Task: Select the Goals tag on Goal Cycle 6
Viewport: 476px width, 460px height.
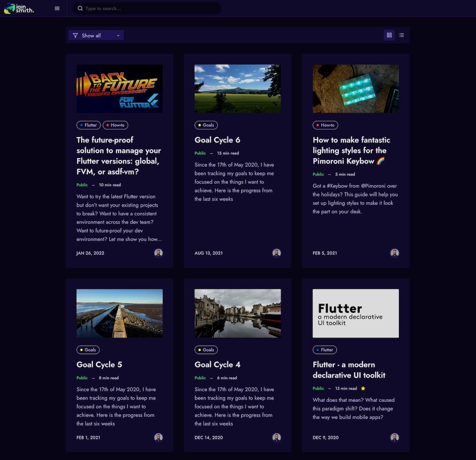Action: pos(206,125)
